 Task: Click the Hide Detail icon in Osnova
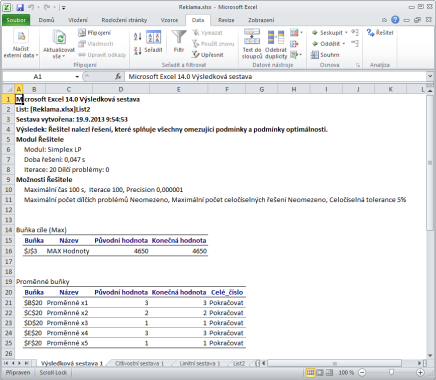(355, 43)
